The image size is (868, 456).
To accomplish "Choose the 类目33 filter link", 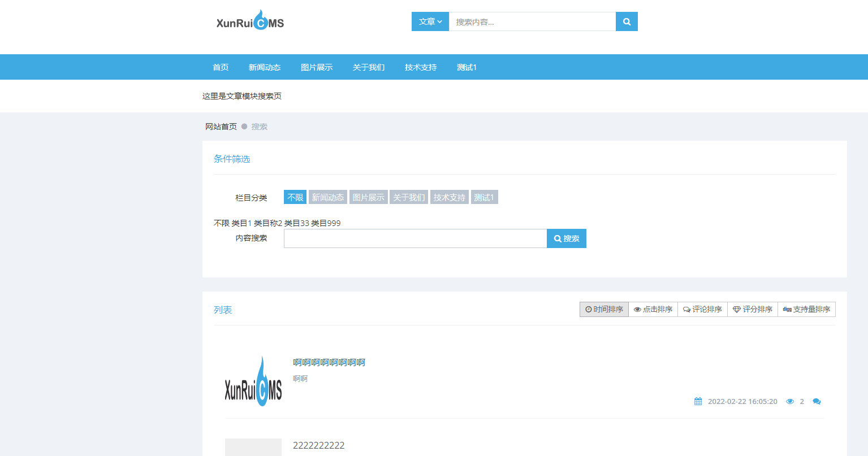I will [x=297, y=223].
